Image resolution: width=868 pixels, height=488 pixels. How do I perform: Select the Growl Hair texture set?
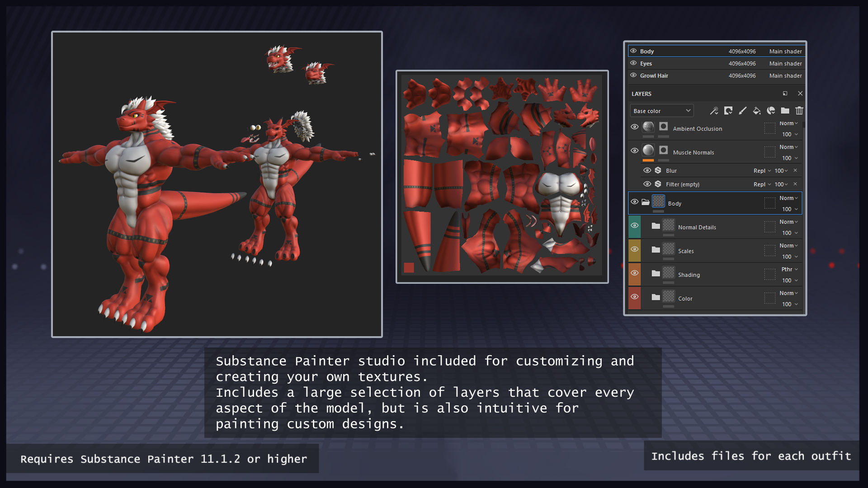[x=654, y=75]
